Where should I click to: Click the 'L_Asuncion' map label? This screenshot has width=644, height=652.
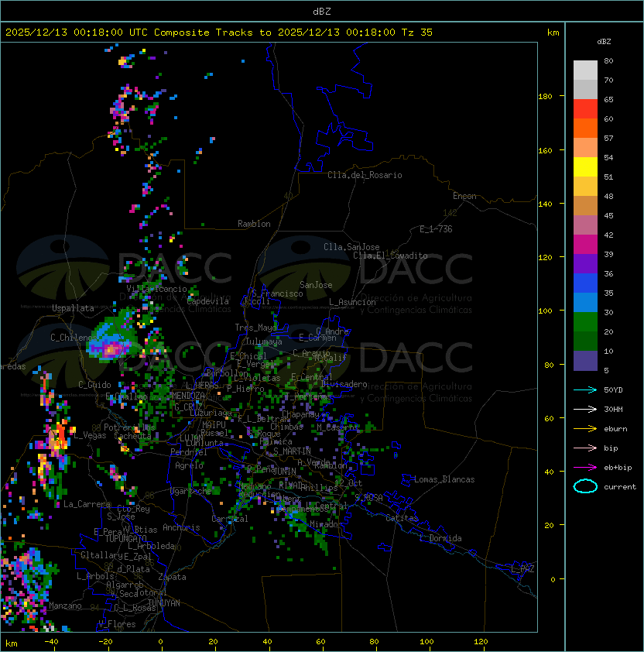pyautogui.click(x=352, y=302)
